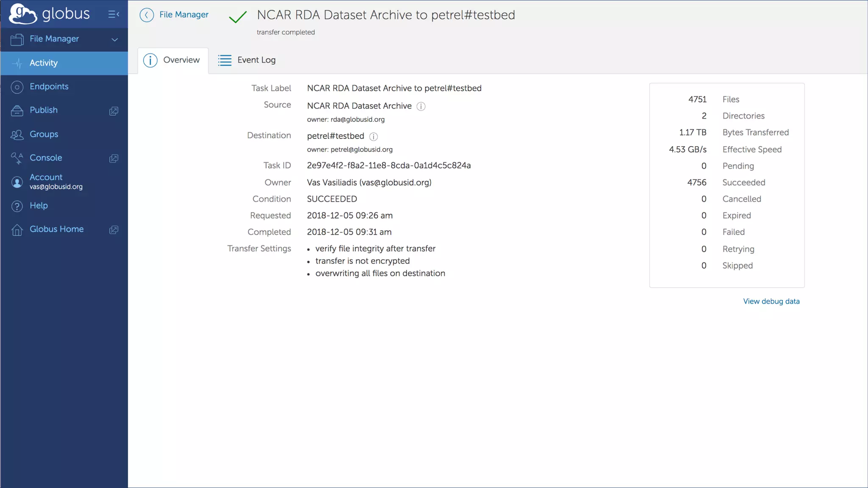Click the Groups people icon
868x488 pixels.
coord(17,135)
